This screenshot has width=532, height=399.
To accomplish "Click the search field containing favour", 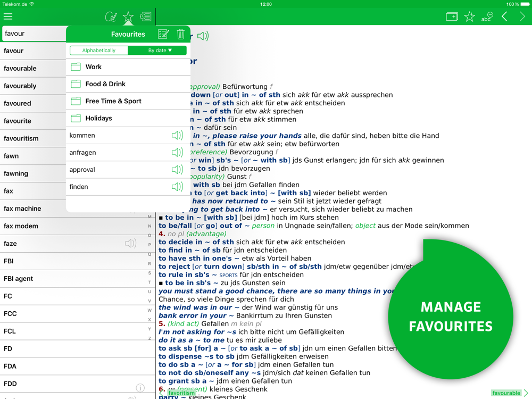I will click(34, 33).
